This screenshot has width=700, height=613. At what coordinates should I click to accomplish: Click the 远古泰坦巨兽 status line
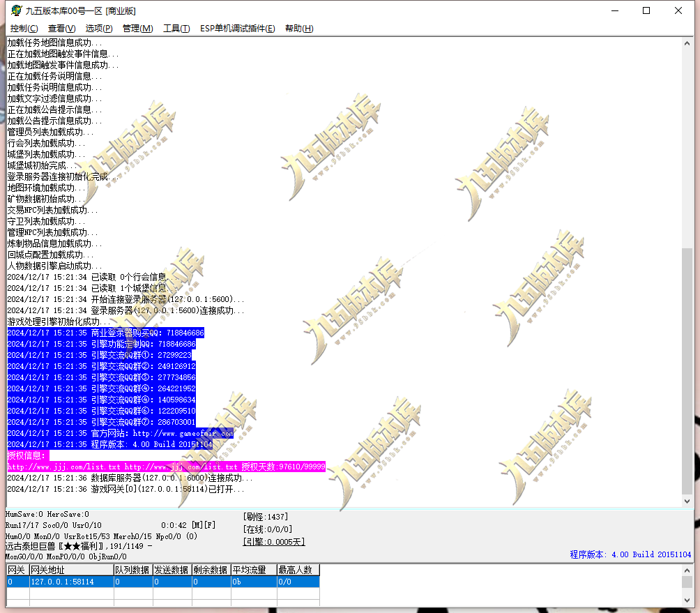tap(79, 546)
